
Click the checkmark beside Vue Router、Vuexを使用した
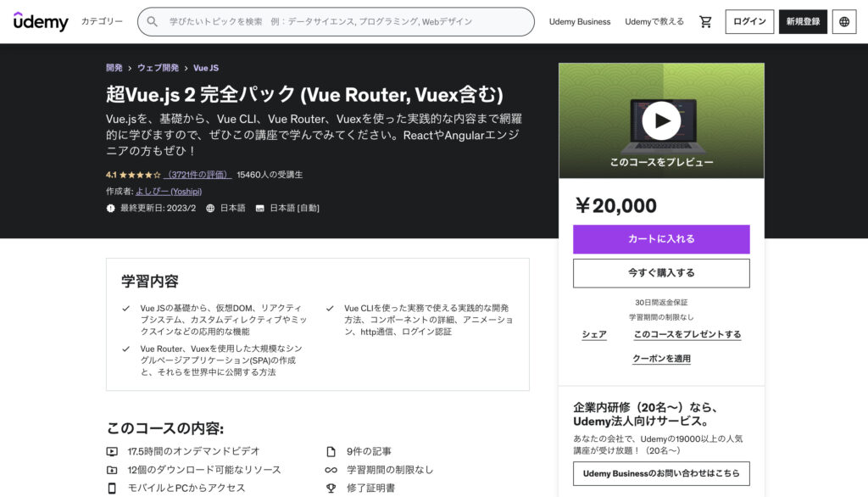pos(126,349)
